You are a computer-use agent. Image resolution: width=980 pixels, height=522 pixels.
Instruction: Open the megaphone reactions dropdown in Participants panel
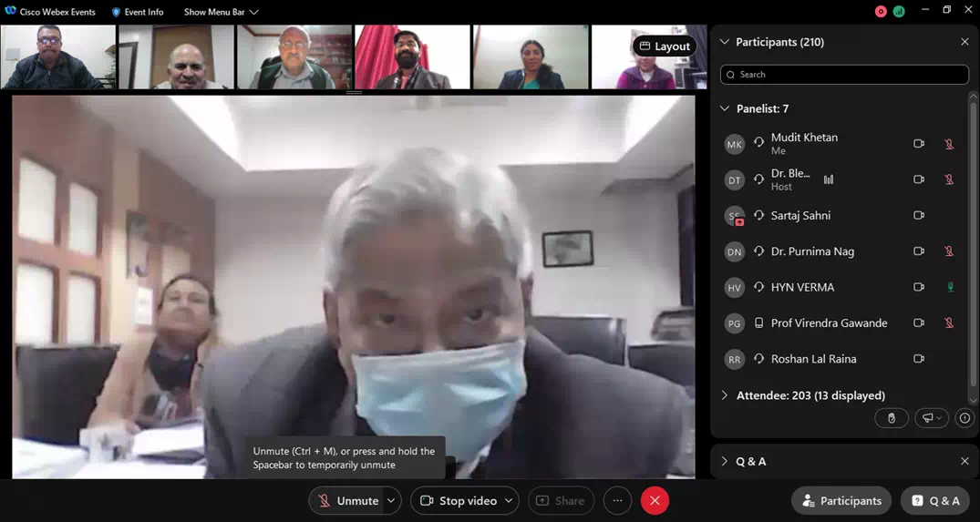(x=932, y=418)
